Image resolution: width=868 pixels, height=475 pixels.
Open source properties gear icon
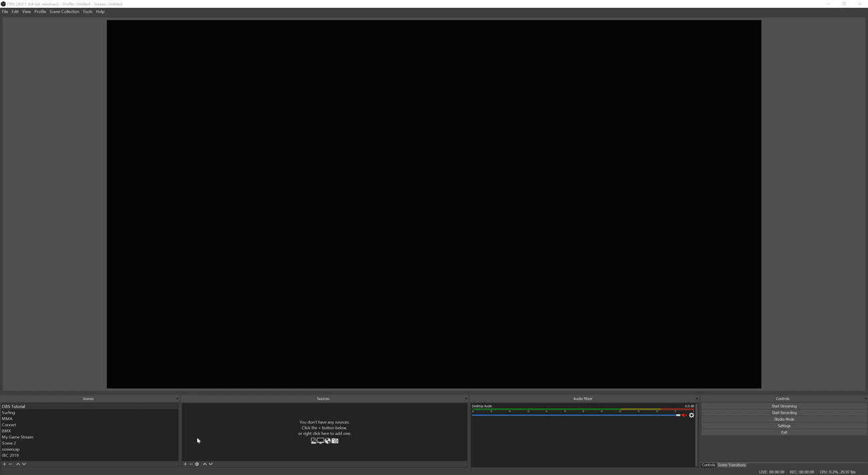click(x=197, y=464)
